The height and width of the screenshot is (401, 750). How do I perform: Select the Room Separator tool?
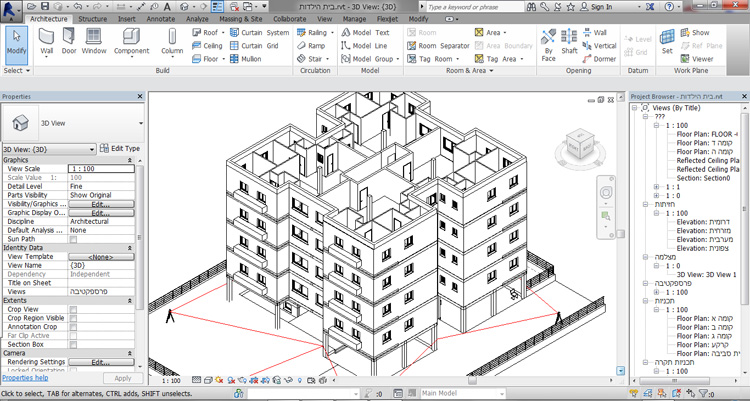tap(438, 46)
